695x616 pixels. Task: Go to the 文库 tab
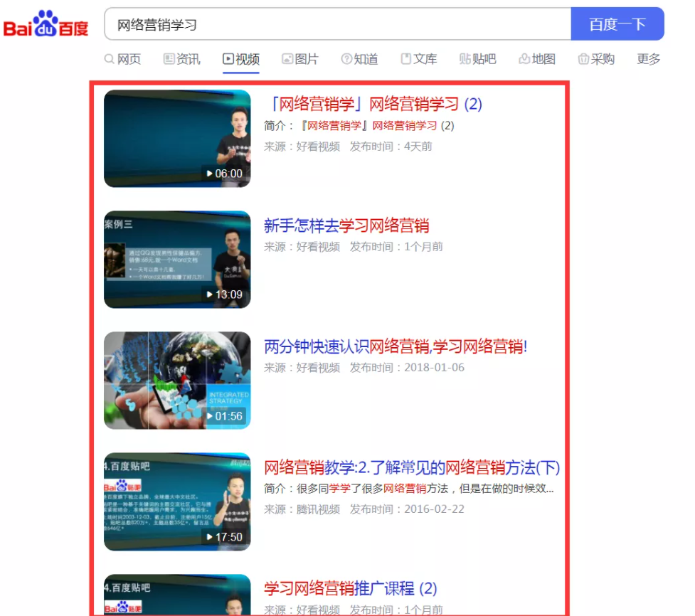[419, 59]
